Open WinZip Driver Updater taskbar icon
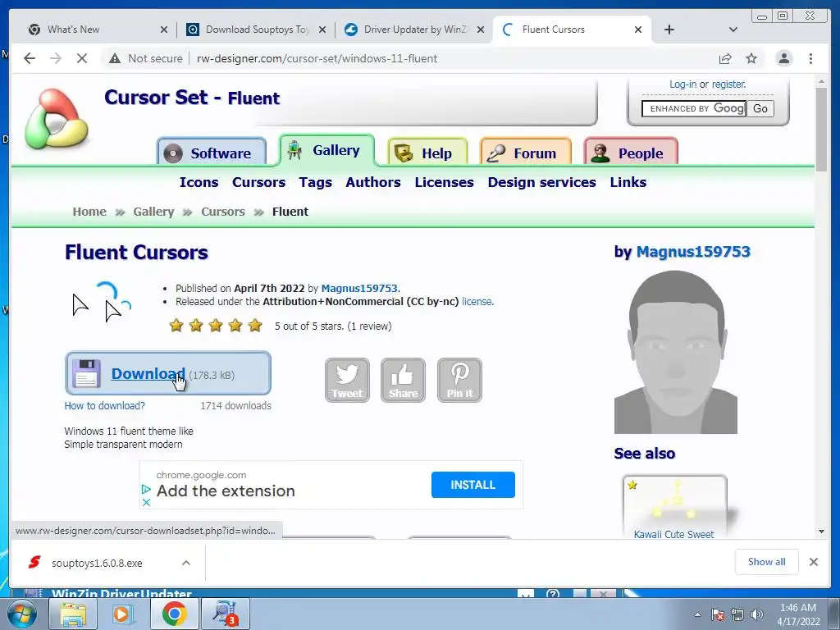Image resolution: width=840 pixels, height=630 pixels. click(x=225, y=614)
